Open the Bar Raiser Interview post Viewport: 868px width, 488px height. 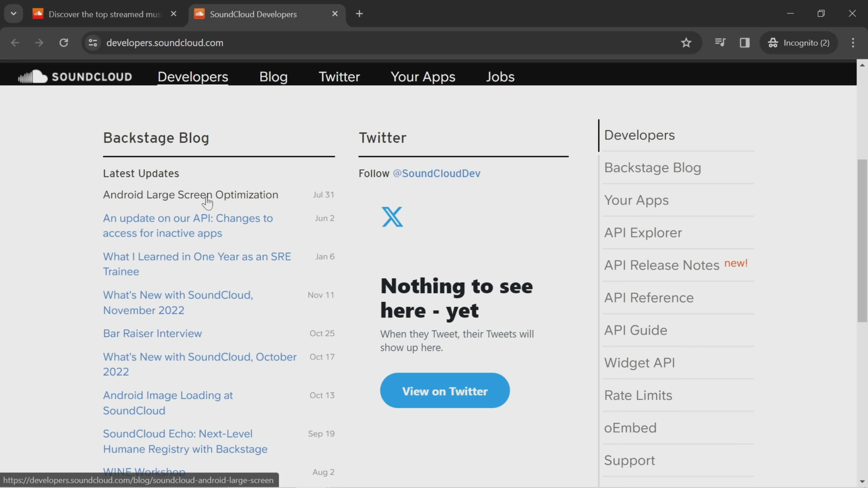152,333
